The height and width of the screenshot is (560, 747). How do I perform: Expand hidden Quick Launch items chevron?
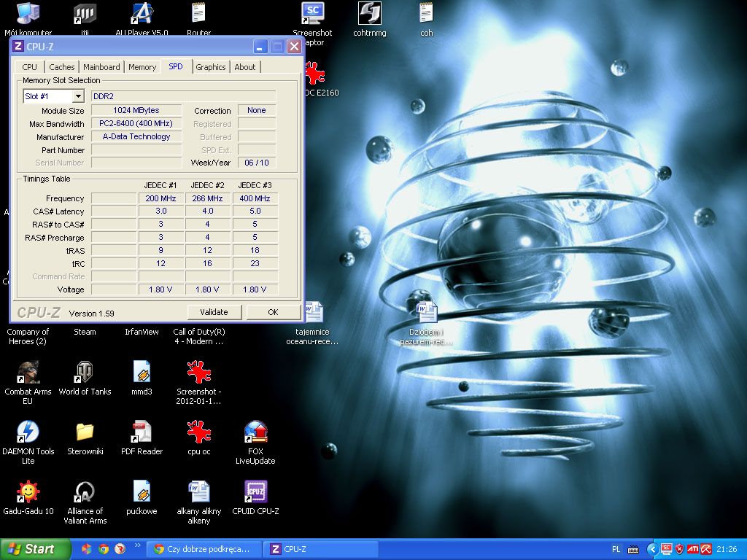[137, 545]
